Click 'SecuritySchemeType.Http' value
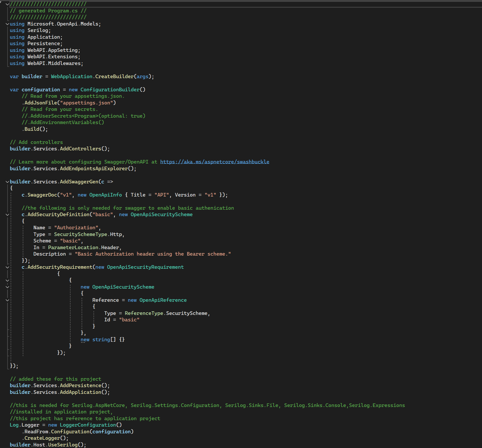The image size is (482, 448). [88, 234]
